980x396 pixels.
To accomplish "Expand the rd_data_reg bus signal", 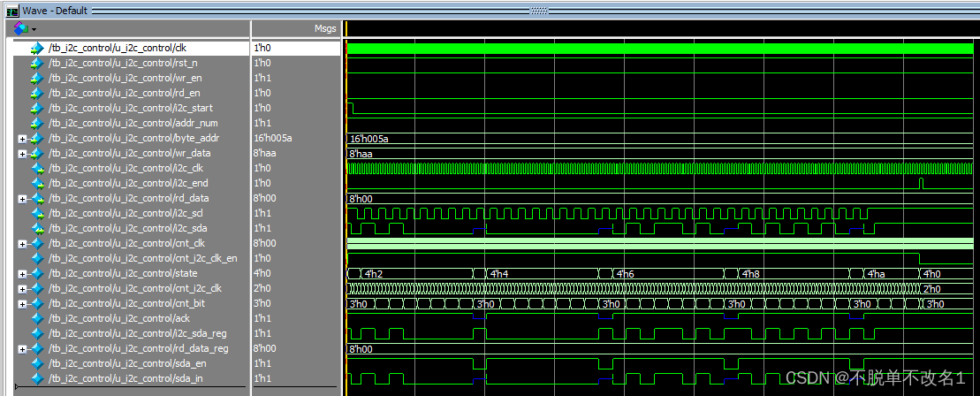I will pyautogui.click(x=23, y=348).
